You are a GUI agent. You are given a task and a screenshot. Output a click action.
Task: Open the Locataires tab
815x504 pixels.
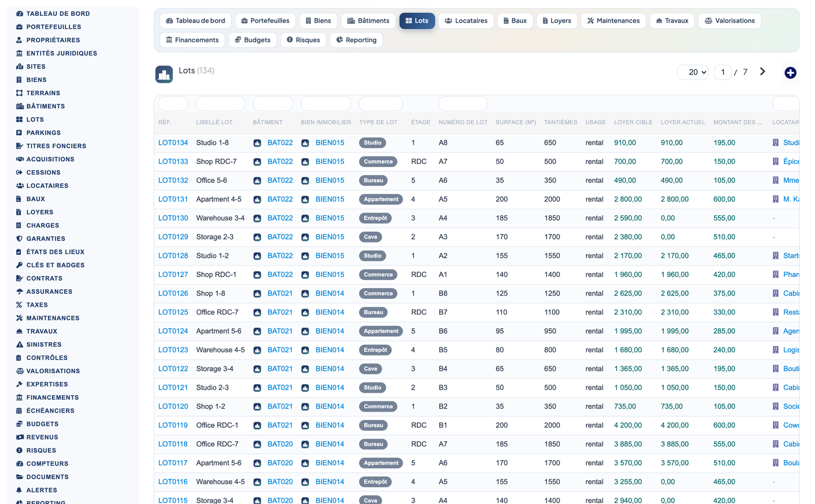[x=466, y=21]
